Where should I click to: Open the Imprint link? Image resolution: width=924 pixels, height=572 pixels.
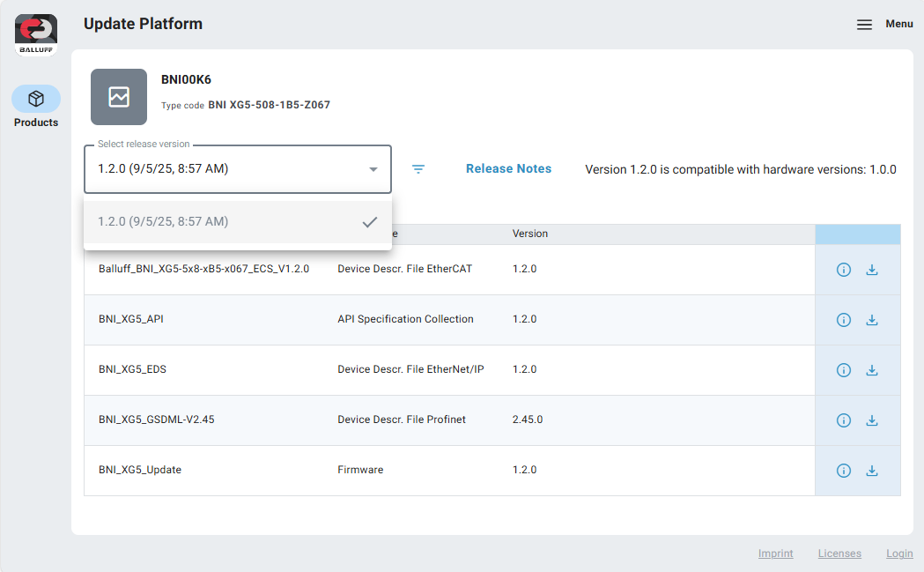775,553
